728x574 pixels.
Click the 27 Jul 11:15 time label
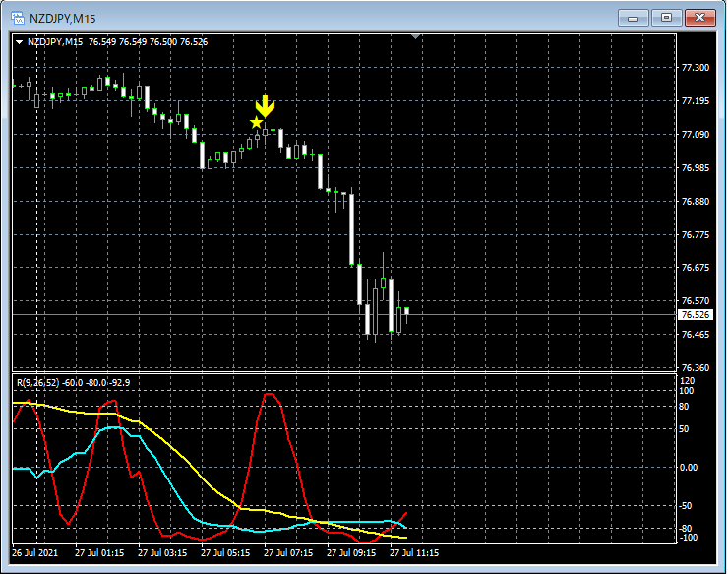coord(414,553)
